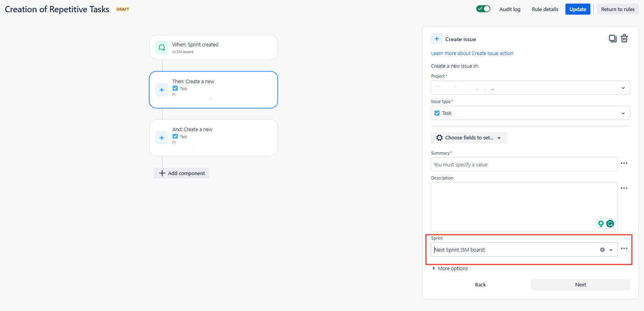Viewport: 644px width, 311px height.
Task: Open the Issue type dropdown
Action: [x=530, y=113]
